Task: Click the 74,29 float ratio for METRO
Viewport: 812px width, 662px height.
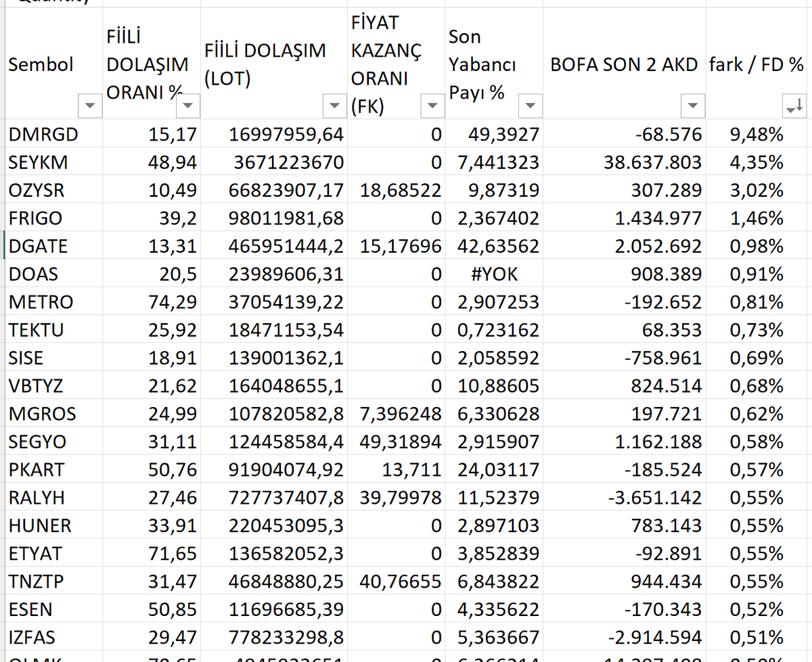Action: coord(152,302)
